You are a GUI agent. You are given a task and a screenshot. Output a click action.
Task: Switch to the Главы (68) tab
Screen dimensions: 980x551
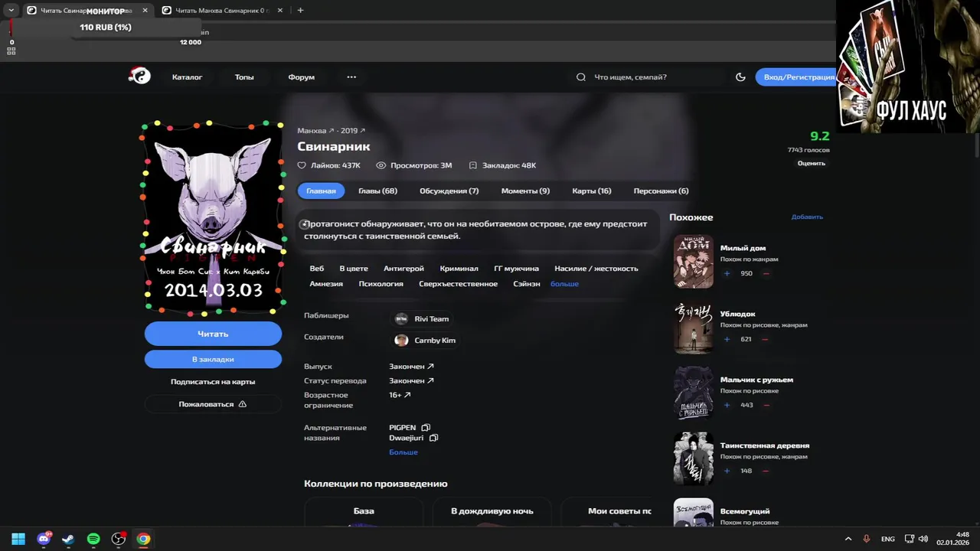click(x=377, y=191)
